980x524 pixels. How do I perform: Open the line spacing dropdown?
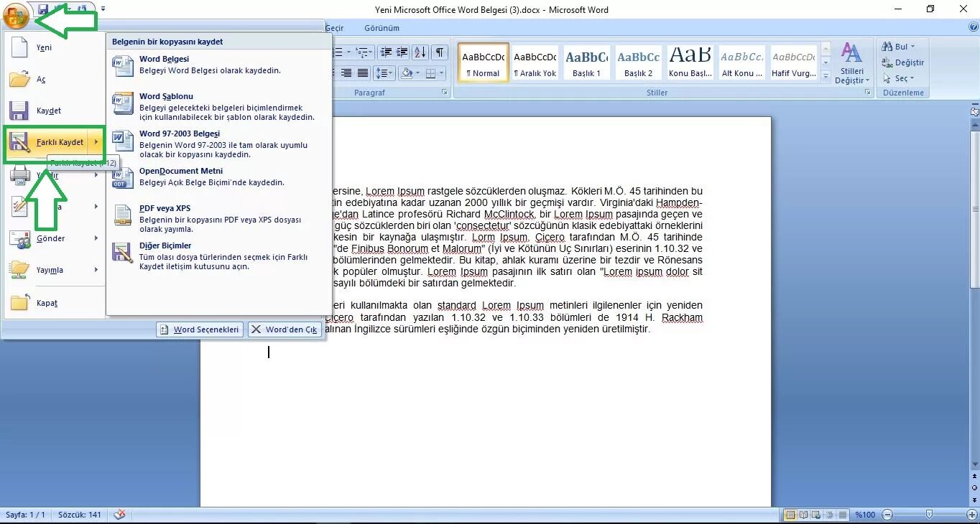click(x=385, y=72)
